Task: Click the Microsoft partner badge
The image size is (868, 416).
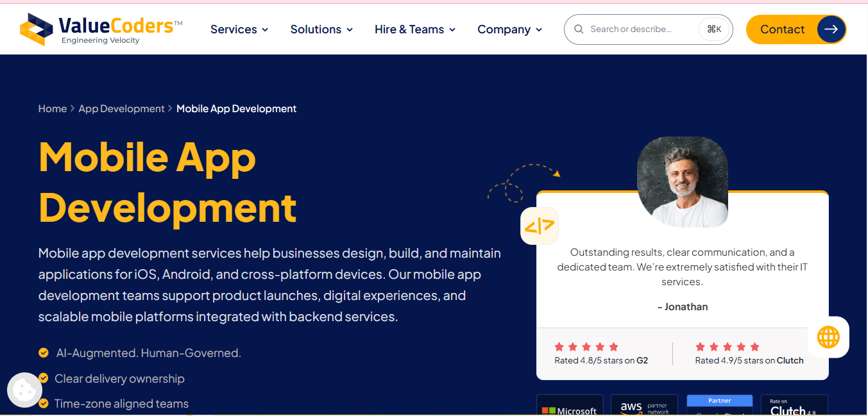Action: click(570, 406)
